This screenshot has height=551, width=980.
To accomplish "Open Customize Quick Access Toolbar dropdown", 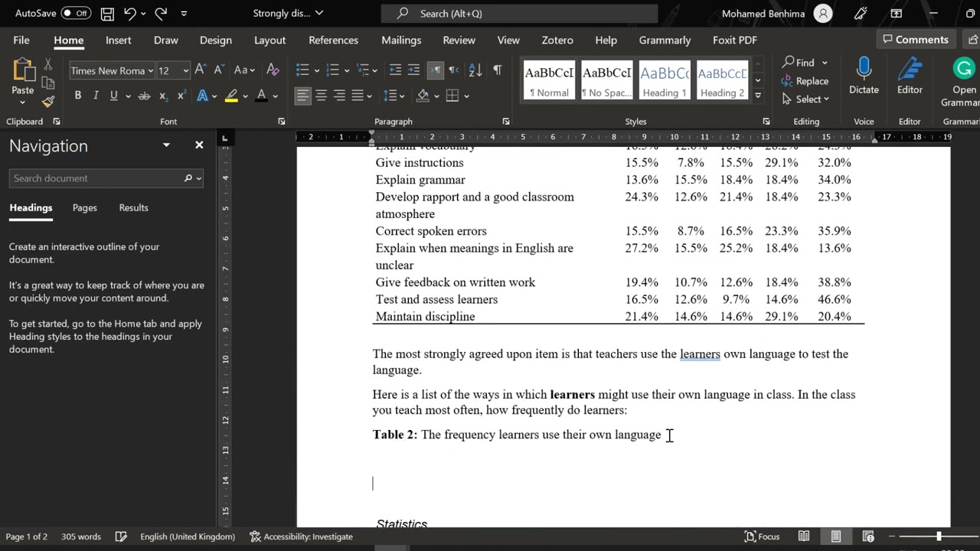I will click(x=184, y=13).
